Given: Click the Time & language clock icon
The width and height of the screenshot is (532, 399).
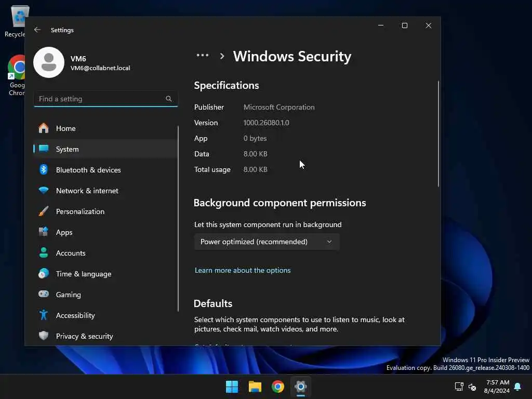Looking at the screenshot, I should pos(44,273).
